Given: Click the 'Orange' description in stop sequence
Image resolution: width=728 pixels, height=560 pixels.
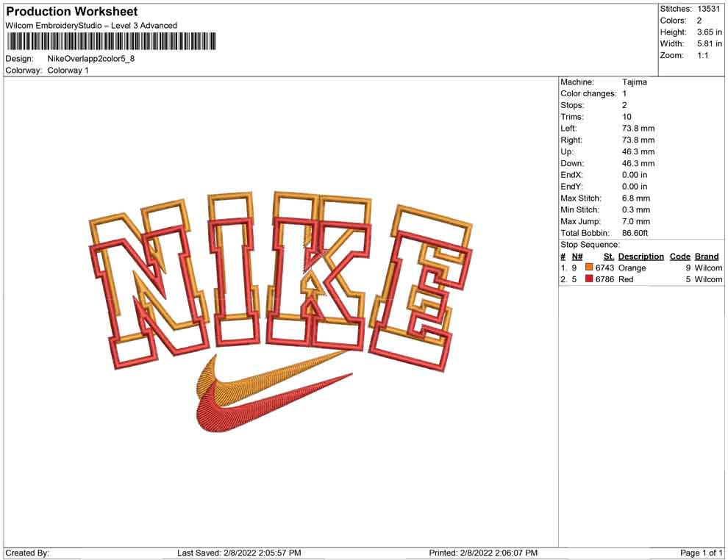Looking at the screenshot, I should tap(632, 268).
